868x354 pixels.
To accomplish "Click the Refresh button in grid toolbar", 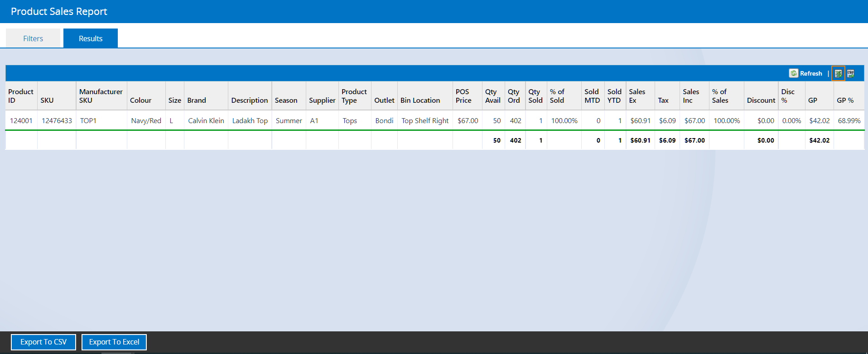I will [x=805, y=73].
